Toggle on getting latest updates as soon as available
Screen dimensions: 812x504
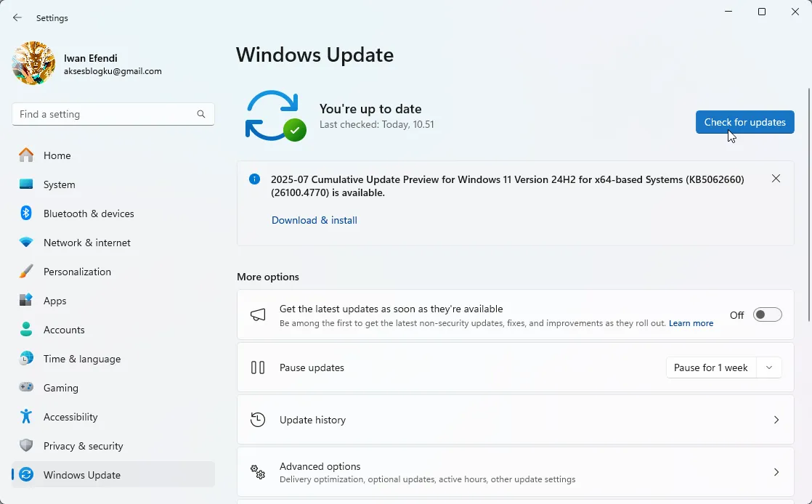(x=767, y=314)
